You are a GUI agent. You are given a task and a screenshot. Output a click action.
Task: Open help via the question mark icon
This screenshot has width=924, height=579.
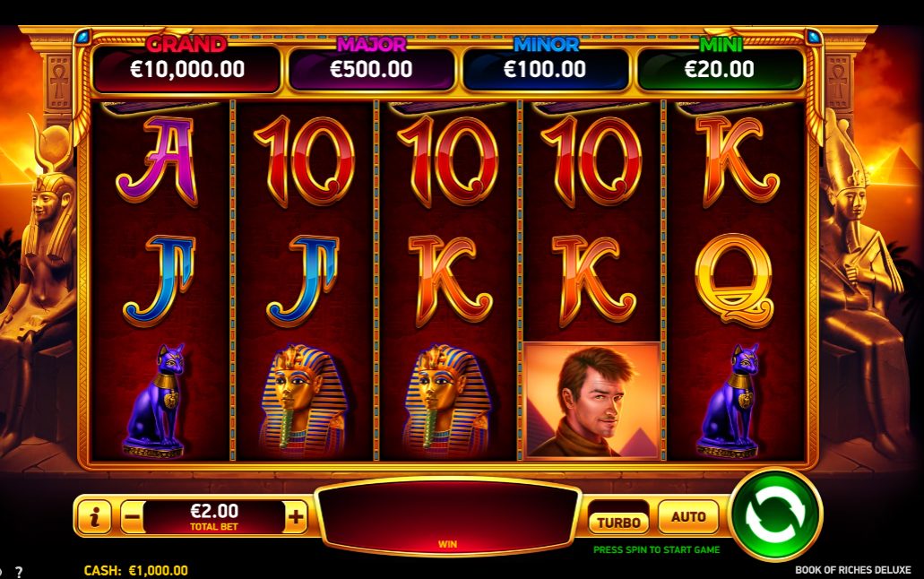tap(19, 571)
